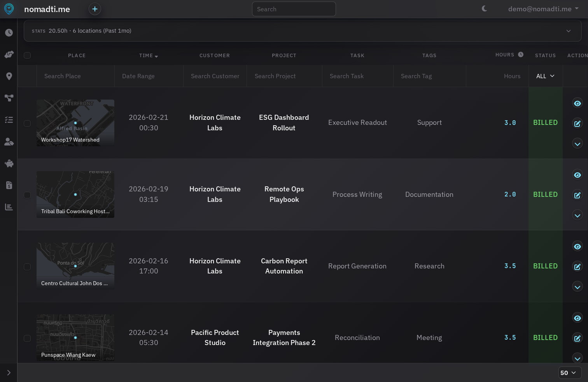Expand the Carbon Report Automation row details

577,287
